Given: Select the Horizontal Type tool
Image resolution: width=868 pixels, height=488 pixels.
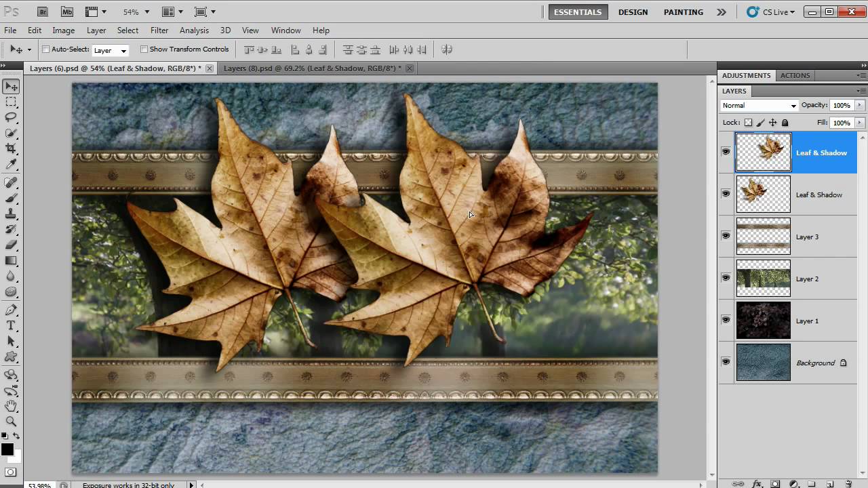Looking at the screenshot, I should click(11, 326).
